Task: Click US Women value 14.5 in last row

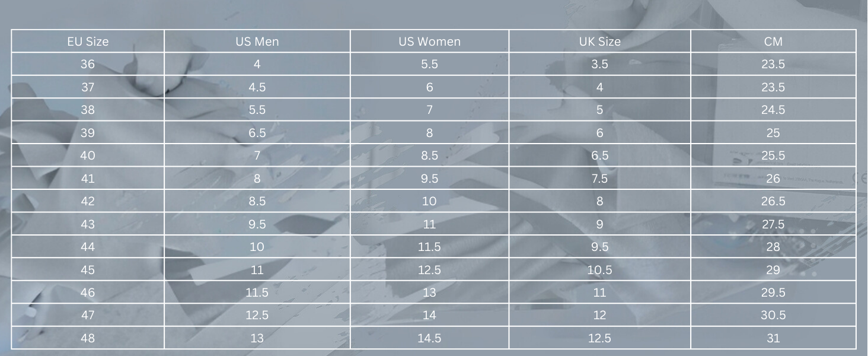Action: click(x=429, y=338)
